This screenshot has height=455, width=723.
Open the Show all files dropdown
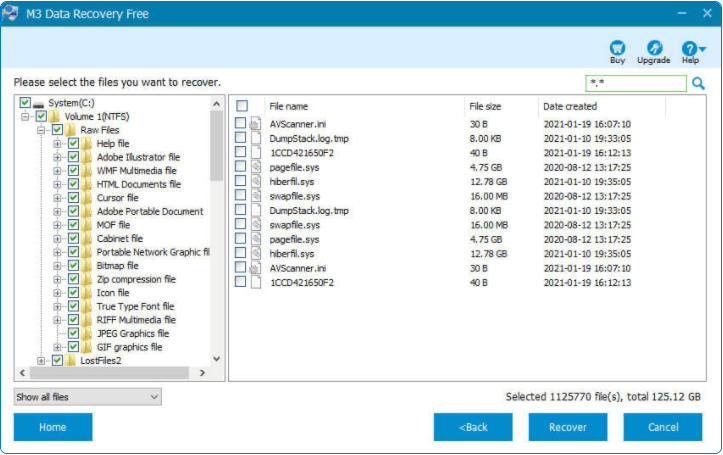pyautogui.click(x=88, y=397)
